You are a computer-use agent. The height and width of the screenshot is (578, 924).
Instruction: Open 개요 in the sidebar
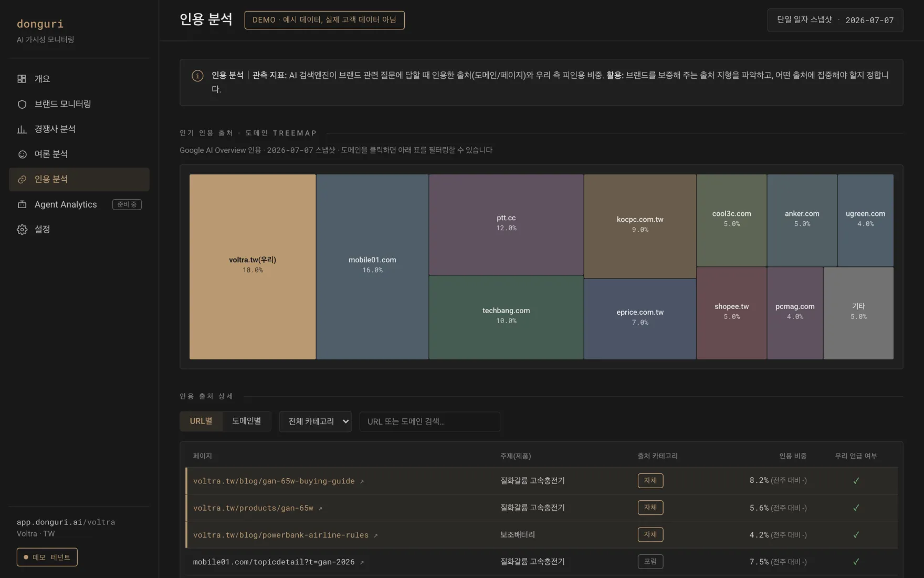point(79,79)
